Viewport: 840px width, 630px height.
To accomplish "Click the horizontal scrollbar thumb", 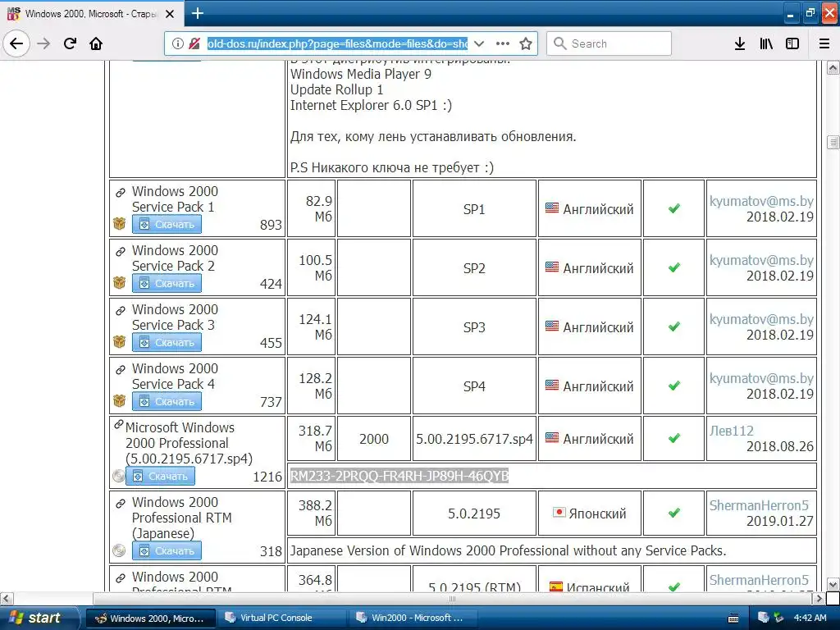I will (453, 598).
